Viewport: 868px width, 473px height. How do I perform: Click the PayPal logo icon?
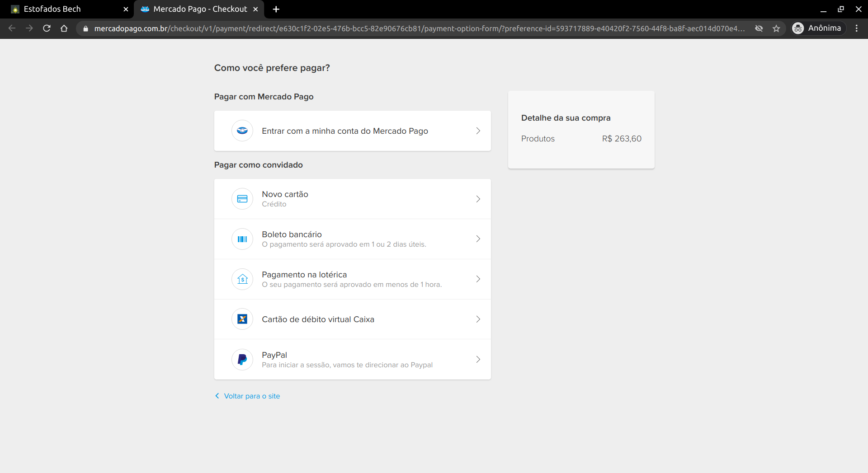click(x=242, y=359)
